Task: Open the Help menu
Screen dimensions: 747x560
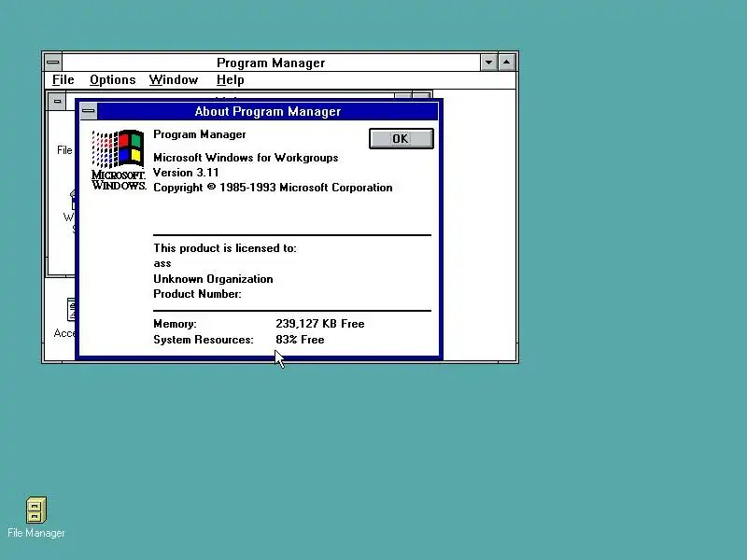Action: [x=230, y=79]
